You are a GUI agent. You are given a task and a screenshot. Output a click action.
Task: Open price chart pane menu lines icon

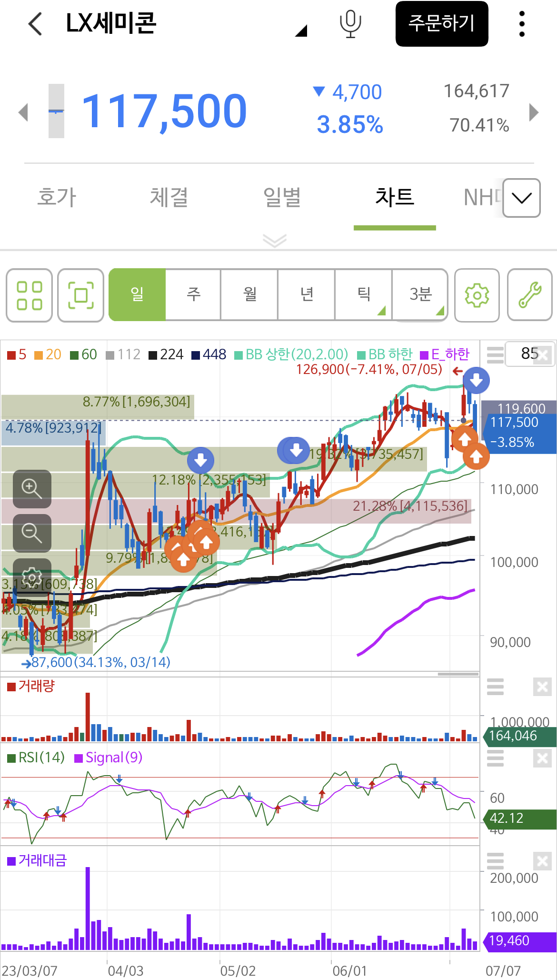pos(495,355)
